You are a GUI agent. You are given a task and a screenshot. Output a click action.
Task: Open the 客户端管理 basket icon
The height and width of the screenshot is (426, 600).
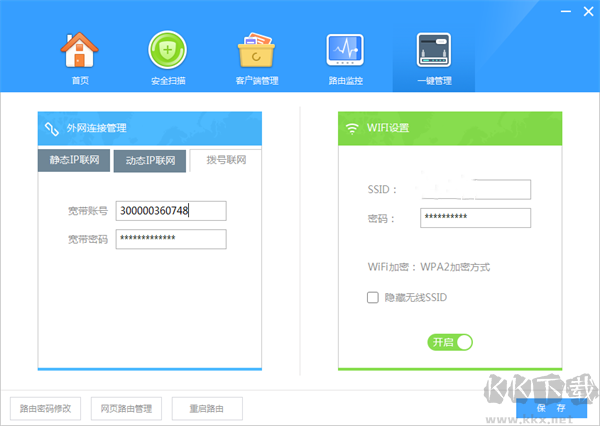click(256, 50)
